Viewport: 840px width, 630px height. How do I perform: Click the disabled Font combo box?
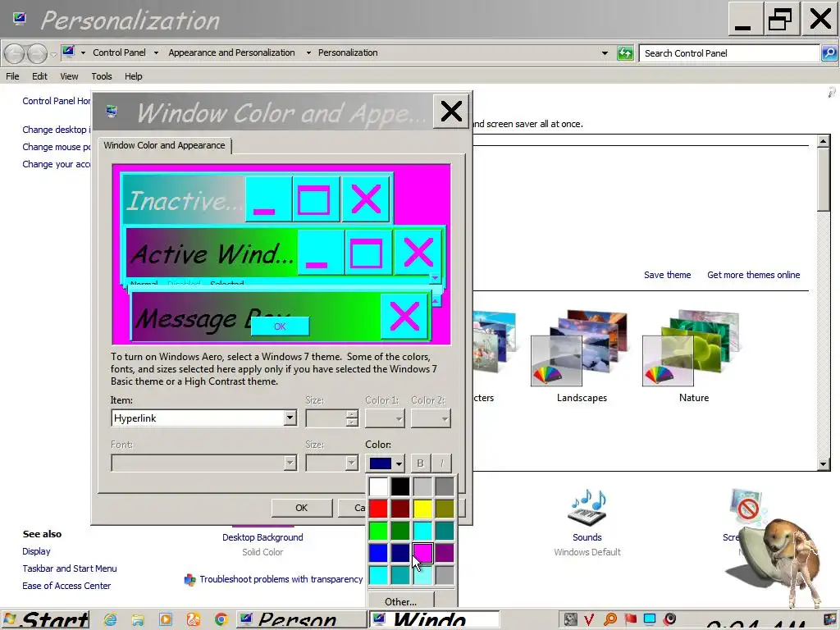click(203, 463)
